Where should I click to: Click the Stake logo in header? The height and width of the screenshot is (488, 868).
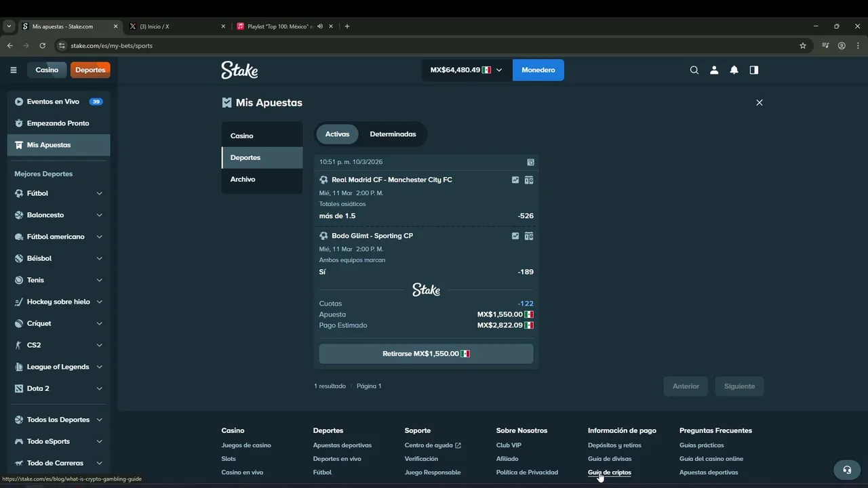click(239, 70)
